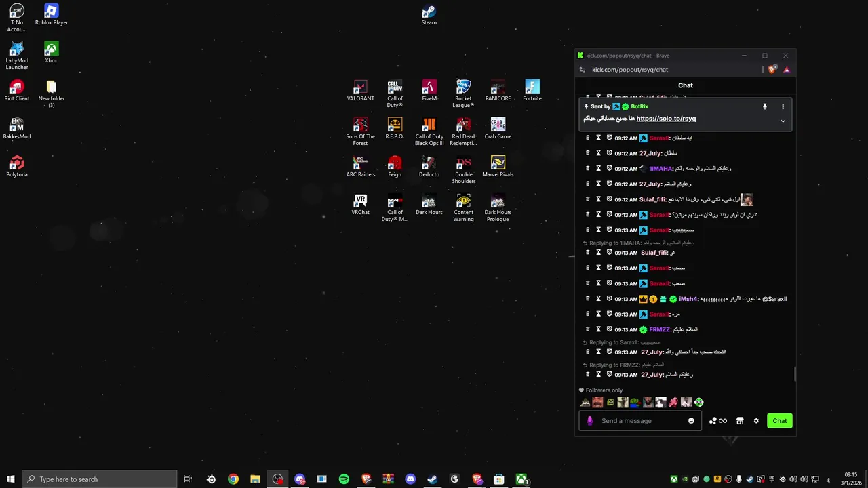Click the green Chat send button
The image size is (868, 488).
pos(780,421)
